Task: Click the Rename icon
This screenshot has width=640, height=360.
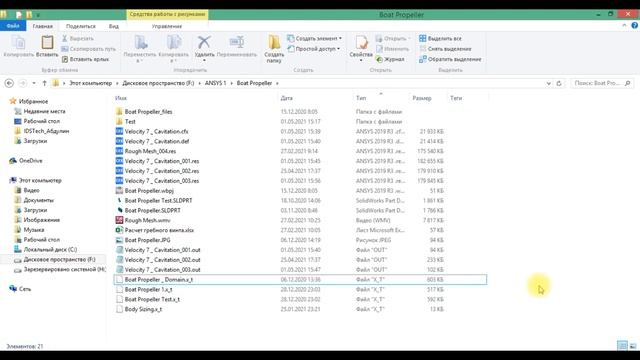Action: tap(237, 42)
